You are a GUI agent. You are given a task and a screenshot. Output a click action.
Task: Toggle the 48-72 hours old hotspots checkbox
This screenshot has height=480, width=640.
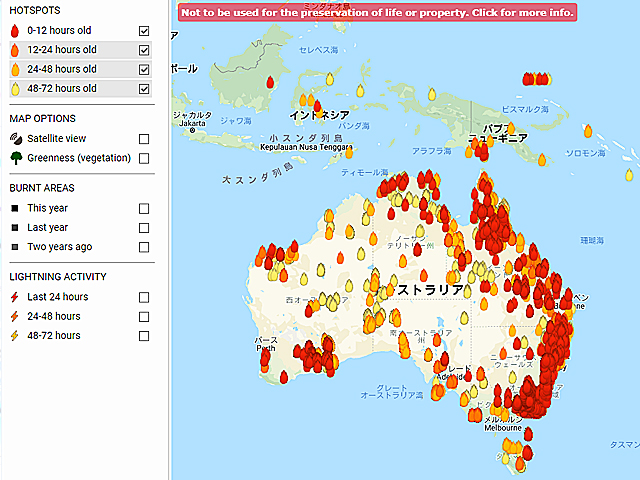(x=145, y=88)
